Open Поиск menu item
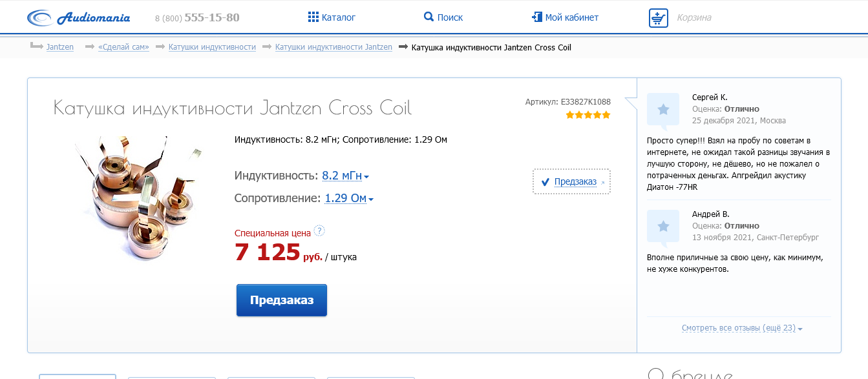868x379 pixels. tap(450, 17)
